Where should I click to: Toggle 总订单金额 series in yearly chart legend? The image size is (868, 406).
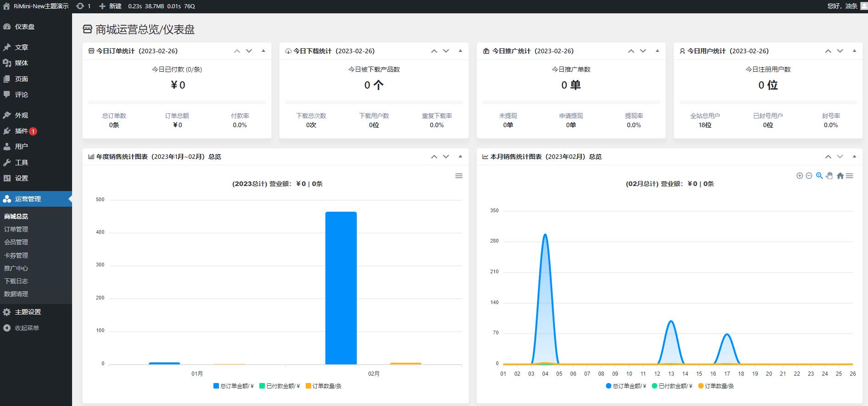click(x=234, y=386)
